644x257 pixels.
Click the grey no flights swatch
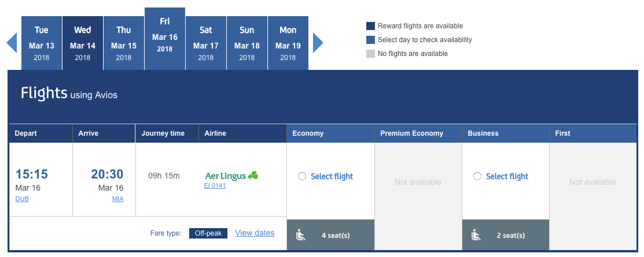click(370, 54)
